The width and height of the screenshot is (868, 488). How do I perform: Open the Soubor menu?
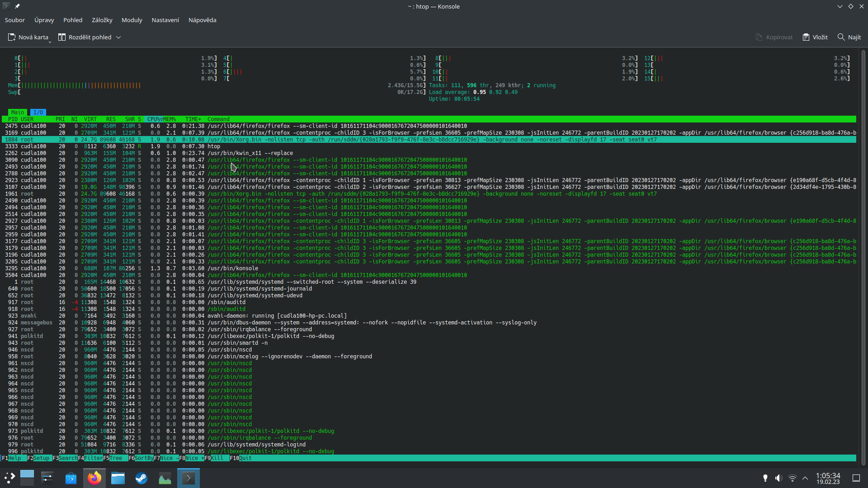(x=15, y=20)
